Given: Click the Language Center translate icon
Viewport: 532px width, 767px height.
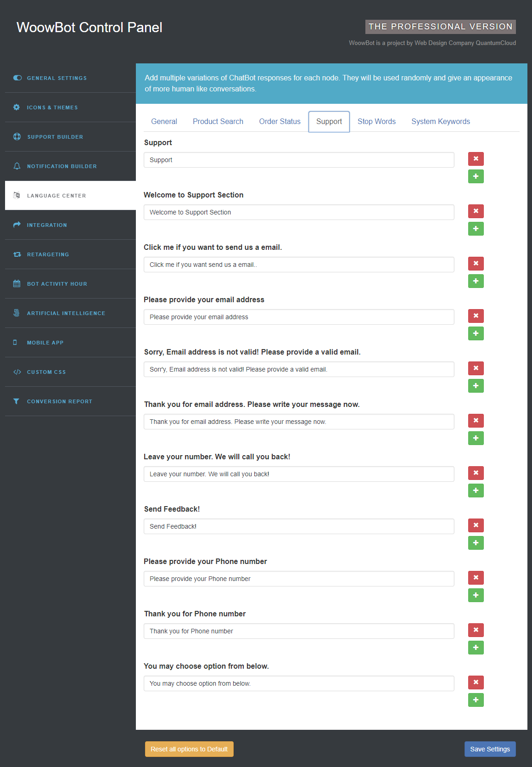Looking at the screenshot, I should (17, 195).
